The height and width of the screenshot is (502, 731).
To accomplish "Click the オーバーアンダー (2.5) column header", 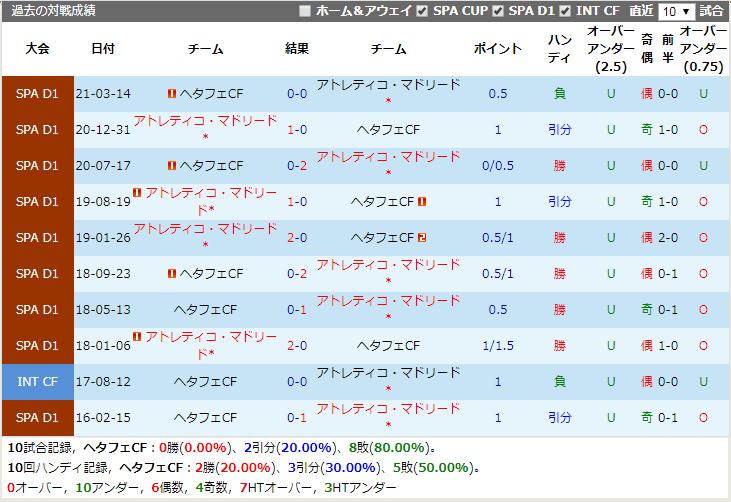I will (x=611, y=48).
